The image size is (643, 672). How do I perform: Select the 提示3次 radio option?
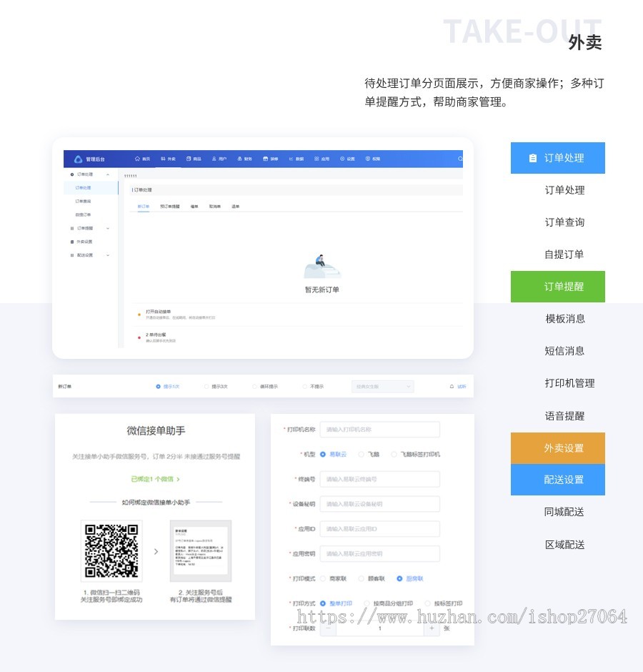point(206,387)
